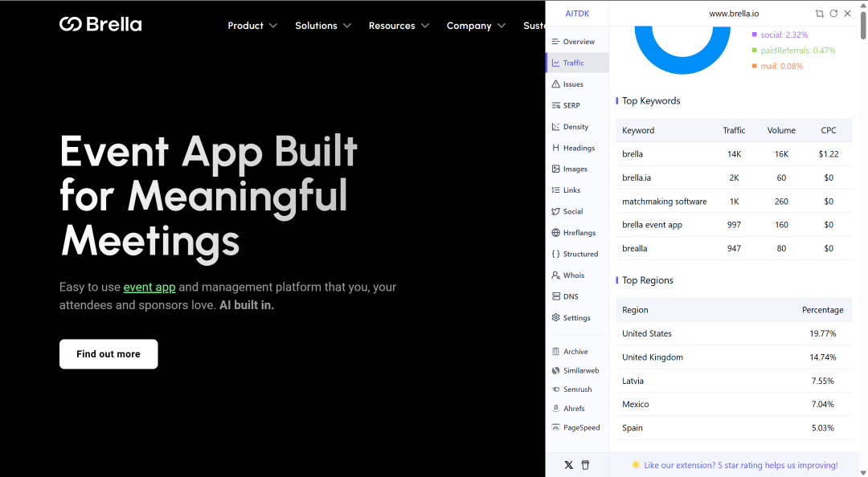Click the mail 0.08% legend entry
Image resolution: width=868 pixels, height=477 pixels.
tap(777, 66)
